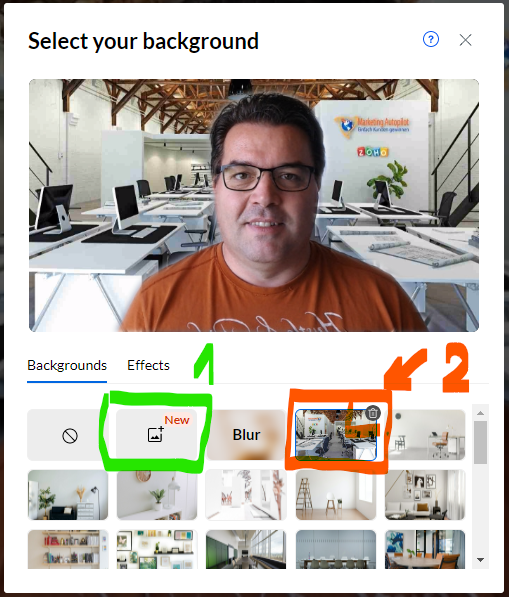Choose the white hallway with floral art background

pos(246,495)
